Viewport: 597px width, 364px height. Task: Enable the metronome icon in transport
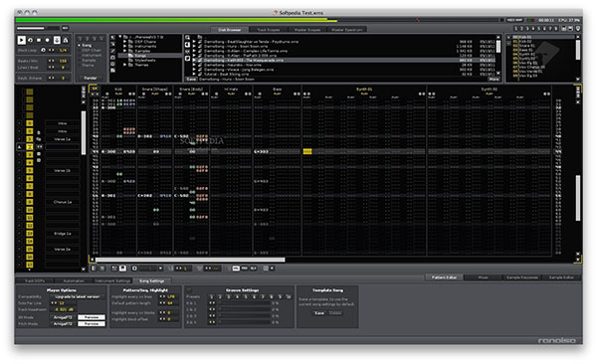[x=66, y=40]
